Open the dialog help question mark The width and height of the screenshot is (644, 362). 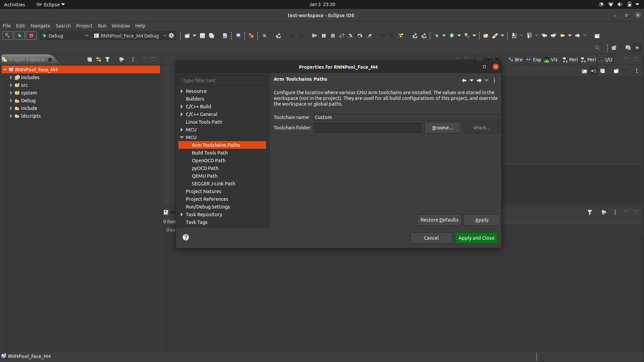pyautogui.click(x=186, y=237)
